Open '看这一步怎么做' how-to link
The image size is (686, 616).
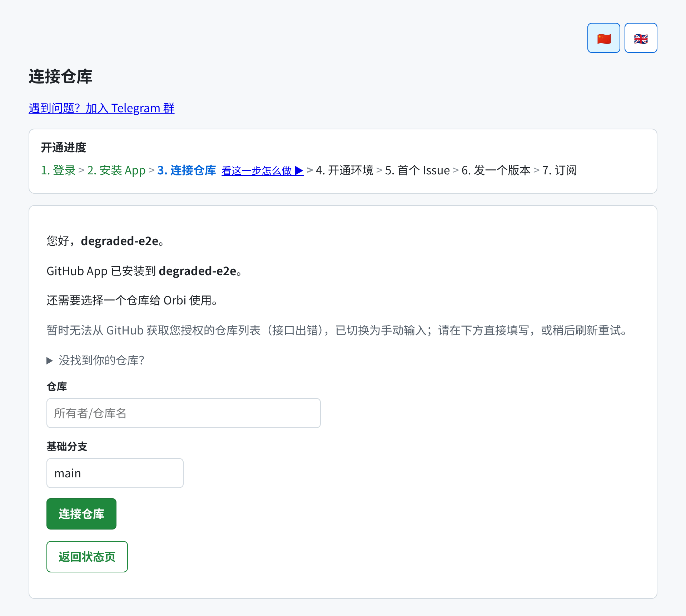(x=263, y=170)
